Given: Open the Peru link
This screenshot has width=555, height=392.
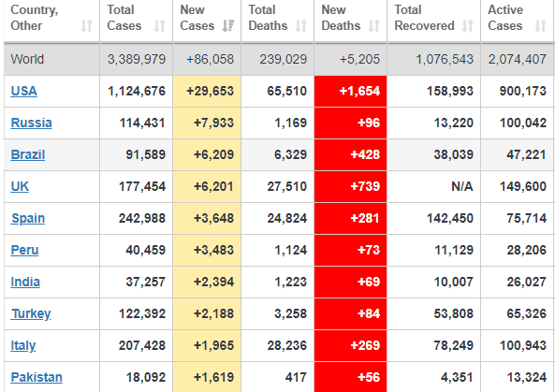Looking at the screenshot, I should pyautogui.click(x=24, y=250).
